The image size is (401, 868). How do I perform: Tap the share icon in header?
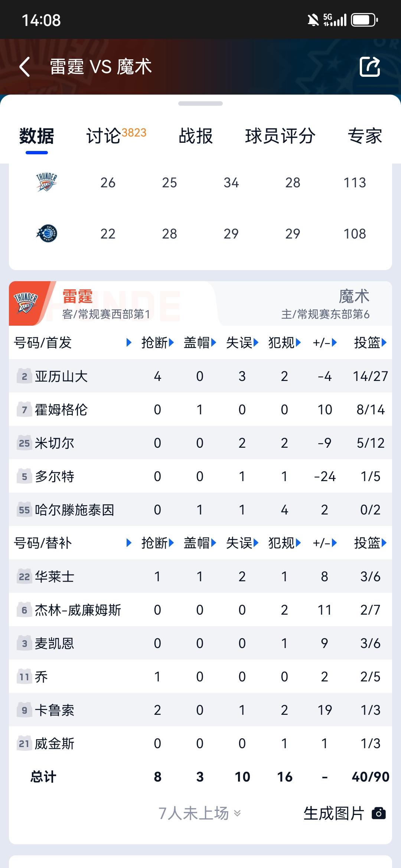point(370,67)
